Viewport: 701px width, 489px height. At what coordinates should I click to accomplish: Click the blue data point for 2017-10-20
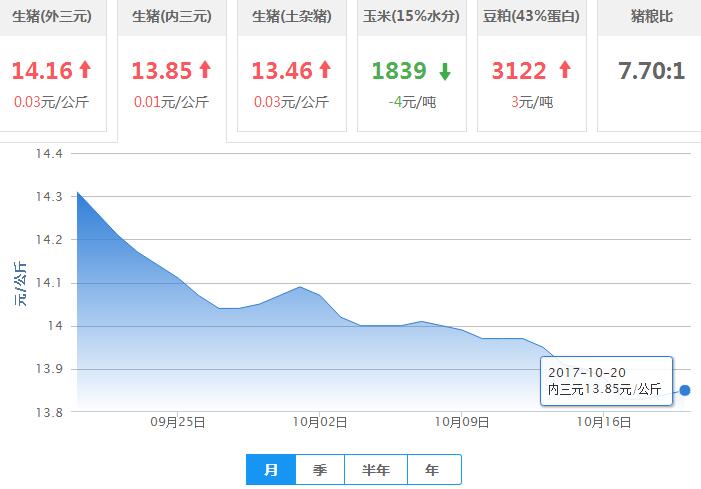point(684,390)
